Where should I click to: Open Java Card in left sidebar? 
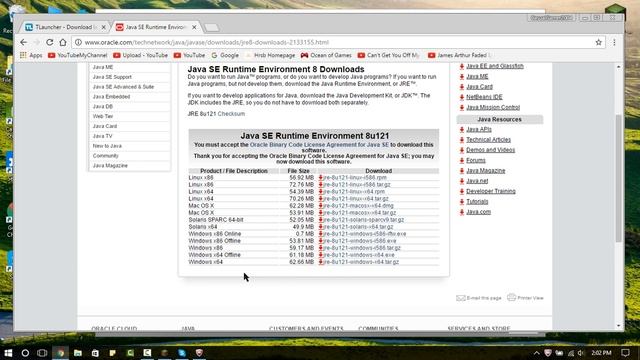pos(104,126)
